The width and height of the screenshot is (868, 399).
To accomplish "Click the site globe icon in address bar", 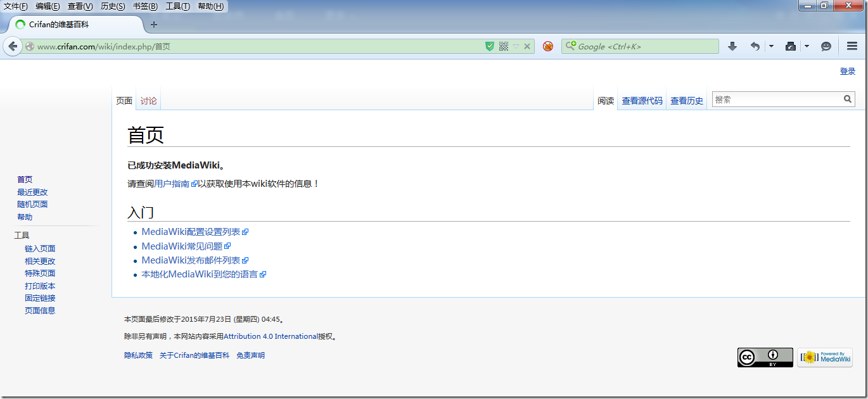I will (x=29, y=46).
